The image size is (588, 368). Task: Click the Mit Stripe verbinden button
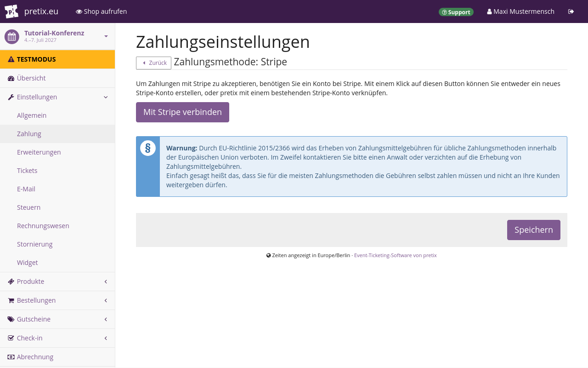[182, 112]
